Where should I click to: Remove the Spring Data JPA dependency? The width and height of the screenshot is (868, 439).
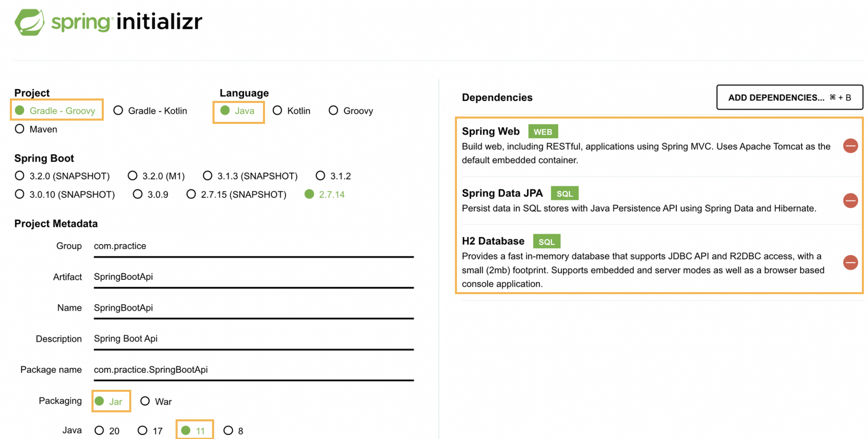[x=850, y=201]
